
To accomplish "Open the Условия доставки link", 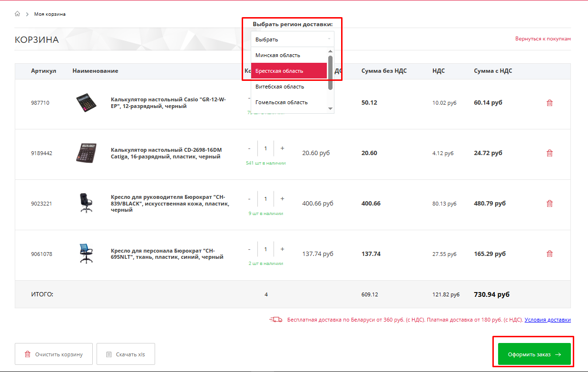I will (x=548, y=320).
